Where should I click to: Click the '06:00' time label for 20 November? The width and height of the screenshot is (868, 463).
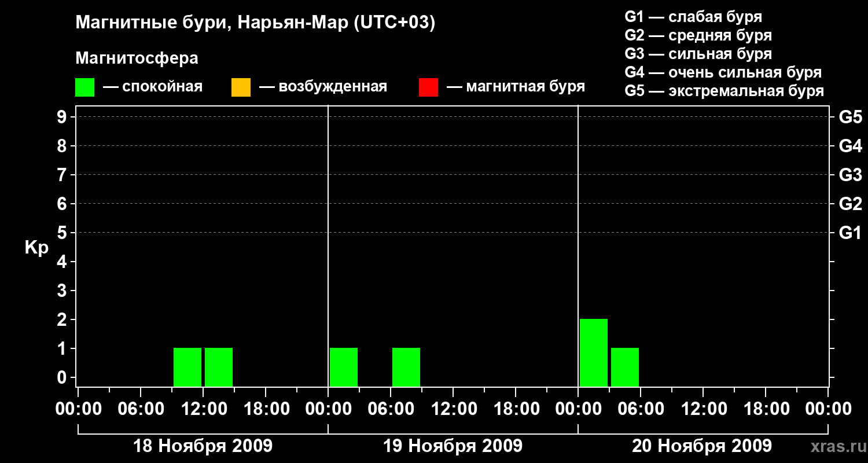tap(641, 409)
